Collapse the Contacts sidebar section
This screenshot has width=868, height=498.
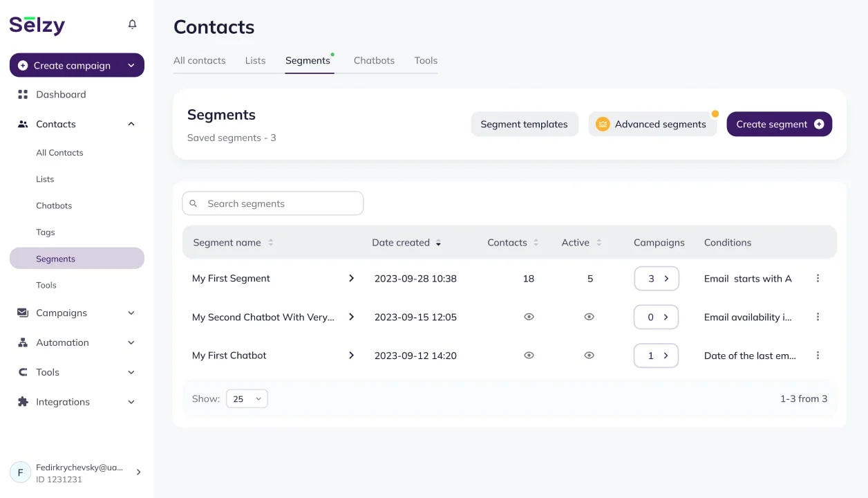[x=131, y=124]
